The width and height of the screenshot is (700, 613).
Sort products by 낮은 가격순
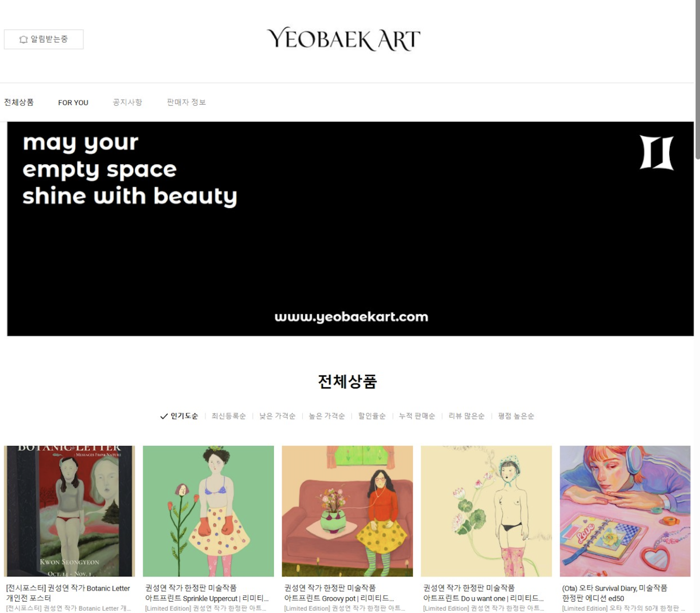[277, 416]
